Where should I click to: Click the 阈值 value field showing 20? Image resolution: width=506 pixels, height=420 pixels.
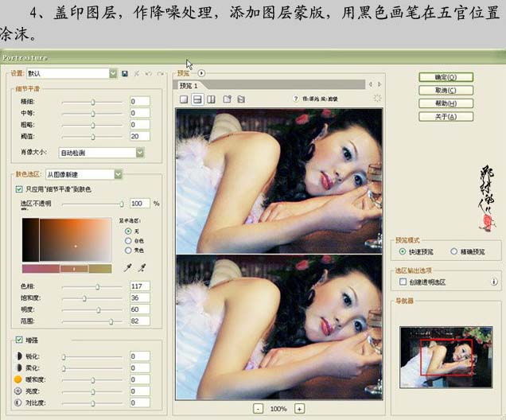[x=140, y=136]
